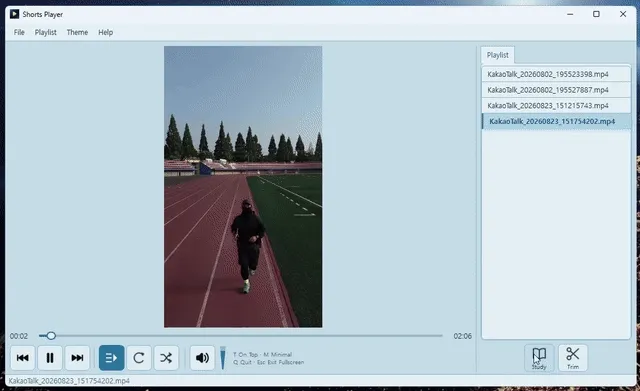Close the Shorts Player window
Image resolution: width=640 pixels, height=391 pixels.
pyautogui.click(x=623, y=14)
